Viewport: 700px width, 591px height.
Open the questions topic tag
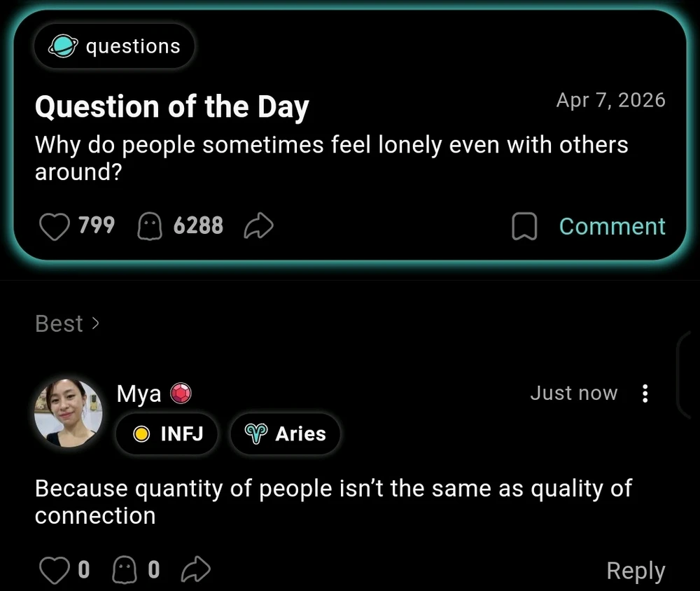click(x=115, y=46)
